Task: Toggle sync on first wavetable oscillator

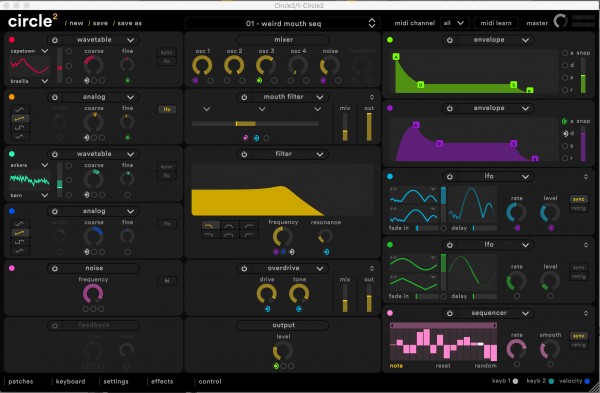Action: click(x=167, y=52)
